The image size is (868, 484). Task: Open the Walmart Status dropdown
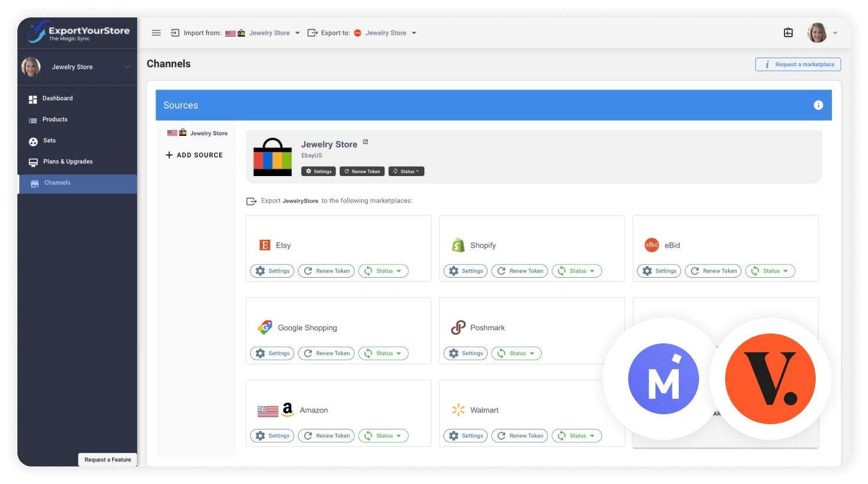(x=577, y=436)
